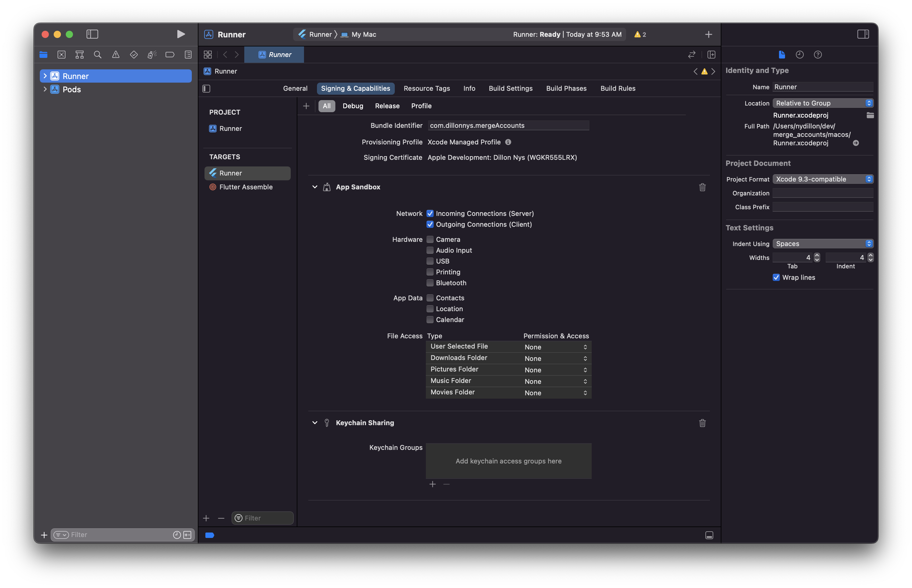Open the debug navigator icon
This screenshot has height=588, width=912.
152,55
